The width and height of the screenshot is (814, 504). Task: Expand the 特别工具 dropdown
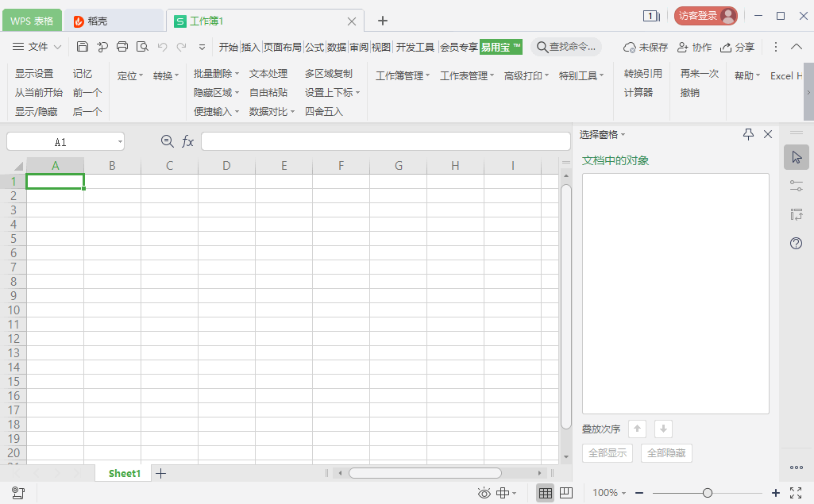[581, 75]
